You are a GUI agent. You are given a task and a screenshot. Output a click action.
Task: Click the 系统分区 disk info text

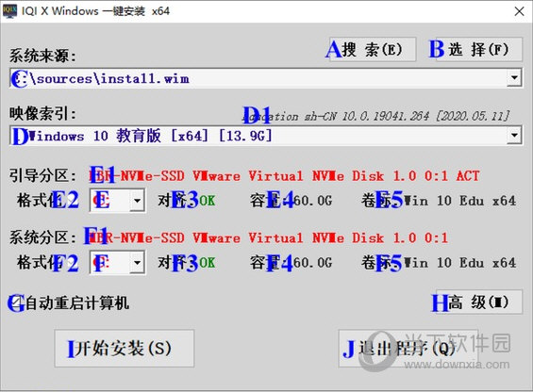tap(268, 237)
